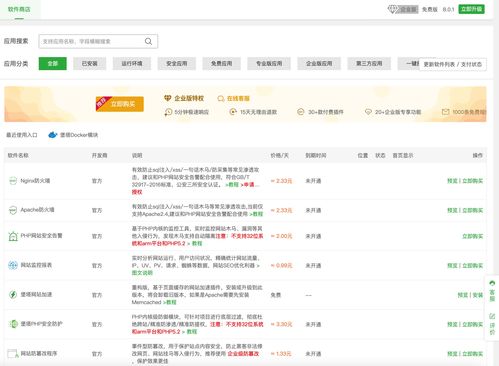The width and height of the screenshot is (499, 366).
Task: Select the 专业版应用 category filter
Action: point(269,64)
